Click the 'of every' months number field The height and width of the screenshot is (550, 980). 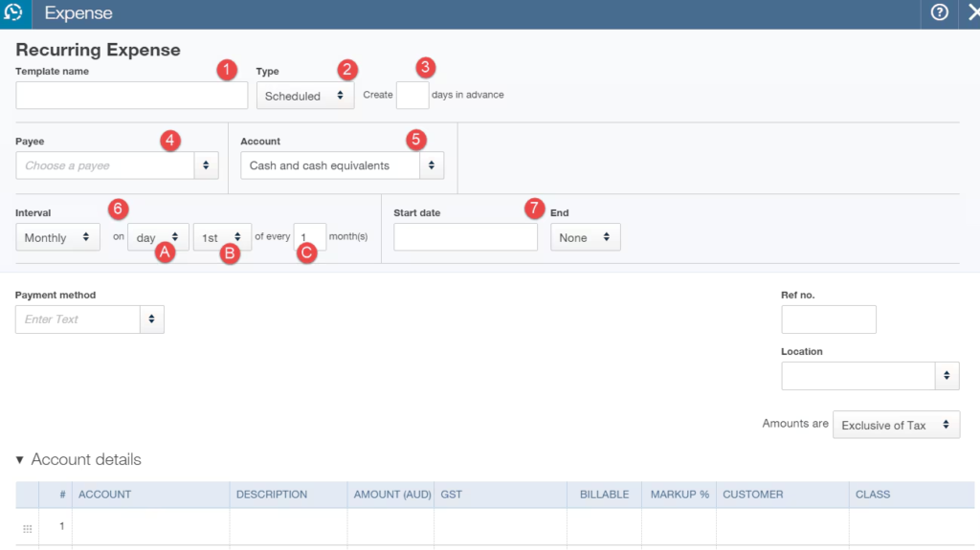coord(310,237)
